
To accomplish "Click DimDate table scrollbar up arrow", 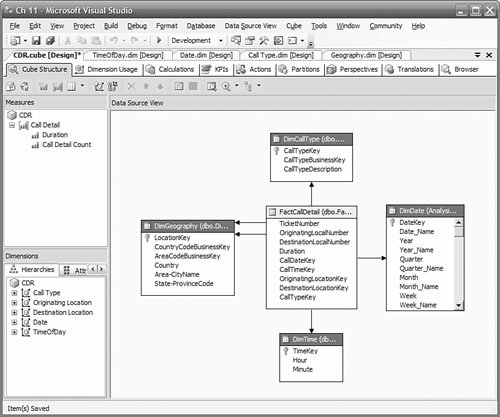I will (x=459, y=222).
